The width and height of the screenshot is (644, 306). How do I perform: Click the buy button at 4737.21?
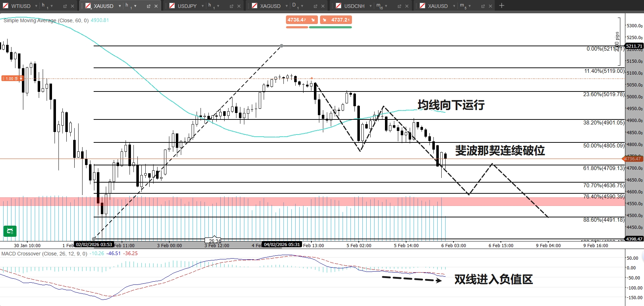point(336,20)
